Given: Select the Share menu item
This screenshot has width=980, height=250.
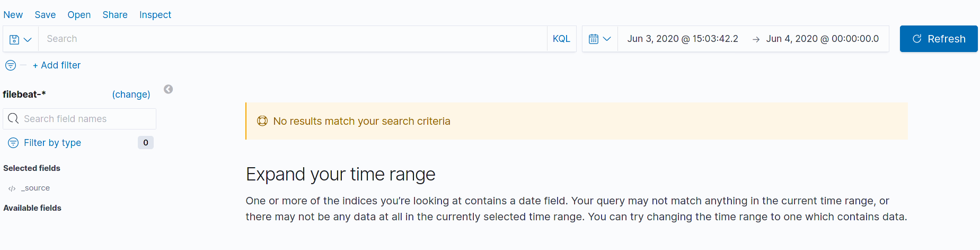Looking at the screenshot, I should 115,15.
